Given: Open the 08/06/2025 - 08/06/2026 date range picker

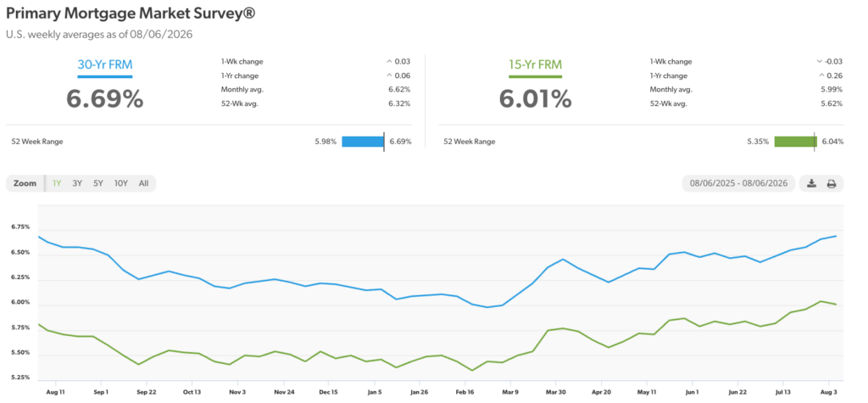Looking at the screenshot, I should click(x=739, y=183).
